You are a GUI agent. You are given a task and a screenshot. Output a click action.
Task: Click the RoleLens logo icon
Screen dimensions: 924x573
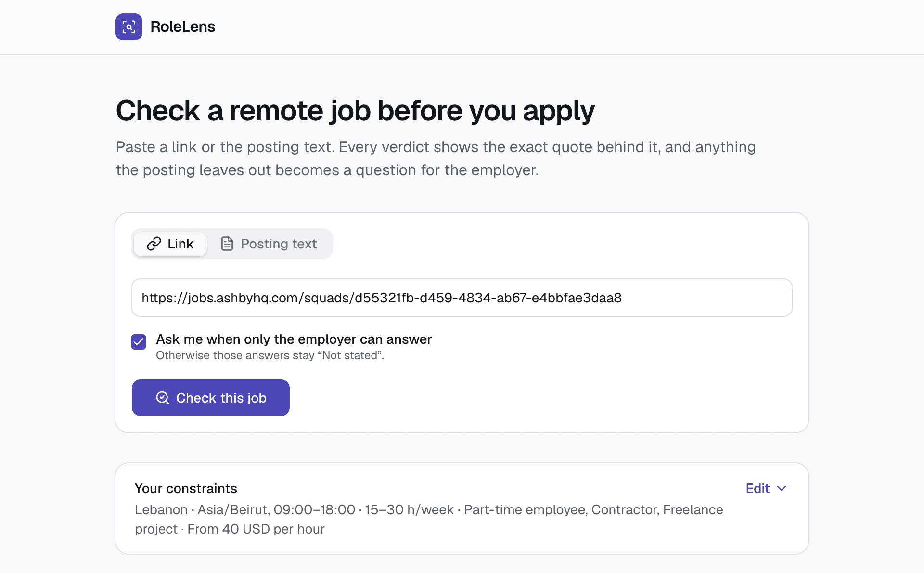click(129, 27)
